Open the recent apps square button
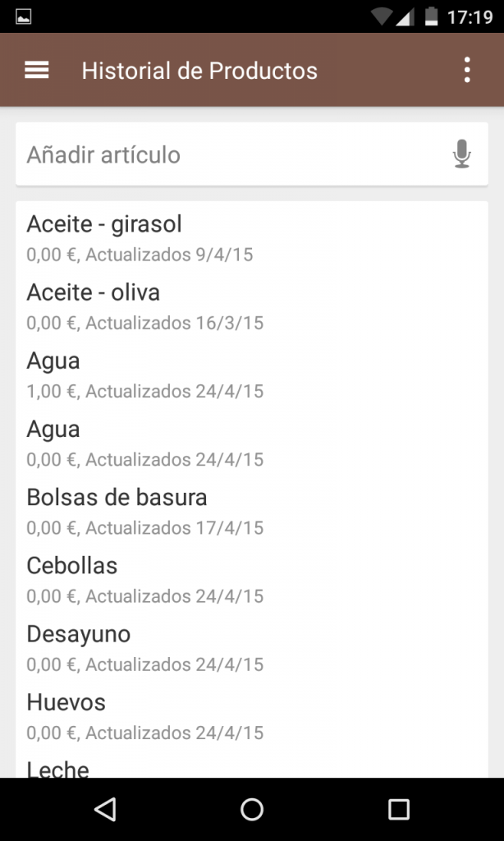The width and height of the screenshot is (504, 841). tap(399, 809)
